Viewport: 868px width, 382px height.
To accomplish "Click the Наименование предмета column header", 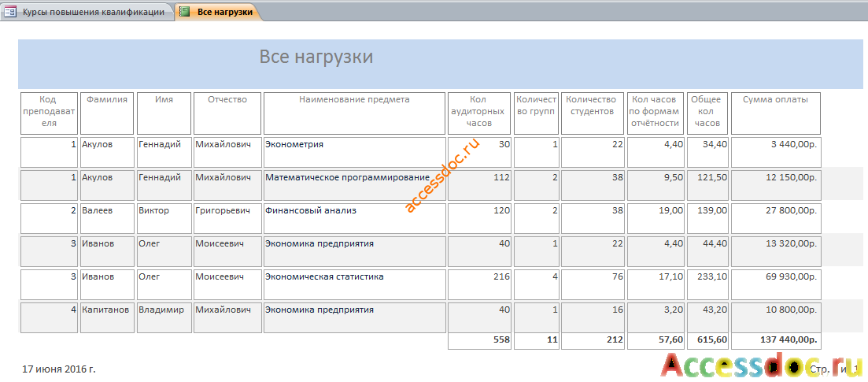I will (354, 113).
